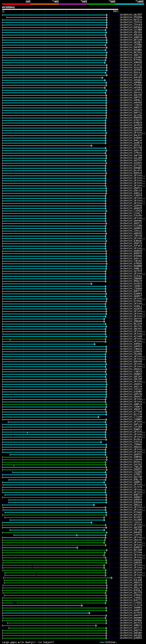Click the cyan ~100% identity legend segment
The width and height of the screenshot is (146, 644).
point(130,4)
